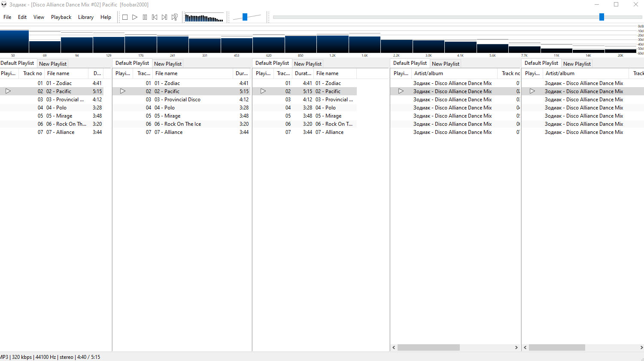Switch to New Playlist tab in first panel
This screenshot has height=361, width=644.
[x=53, y=64]
